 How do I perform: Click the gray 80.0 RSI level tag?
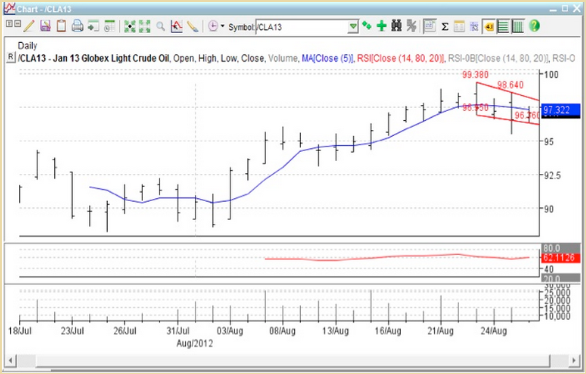coord(560,248)
